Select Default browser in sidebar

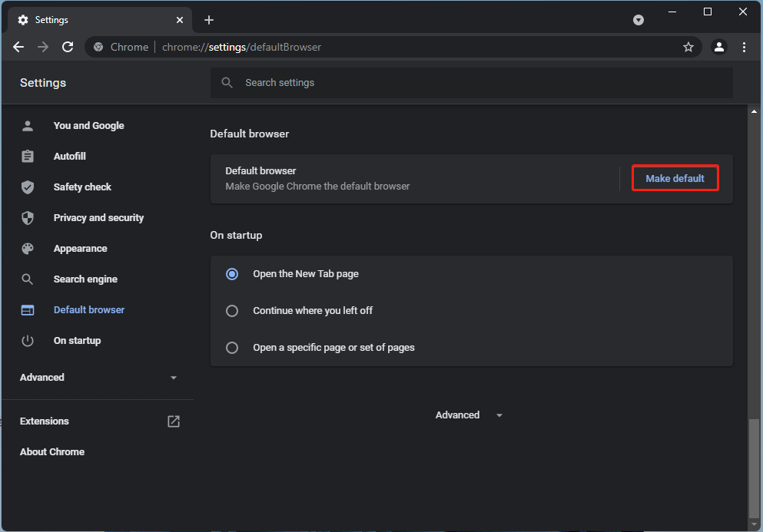(89, 310)
